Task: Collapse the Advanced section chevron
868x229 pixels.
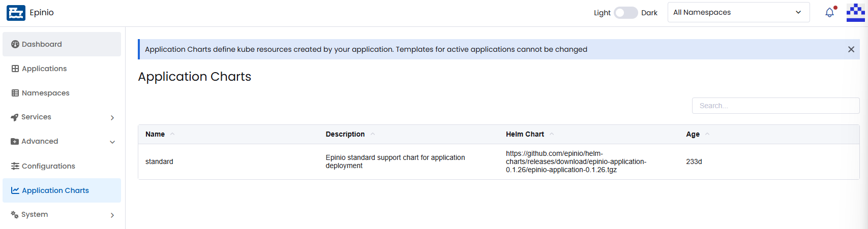Action: coord(112,142)
